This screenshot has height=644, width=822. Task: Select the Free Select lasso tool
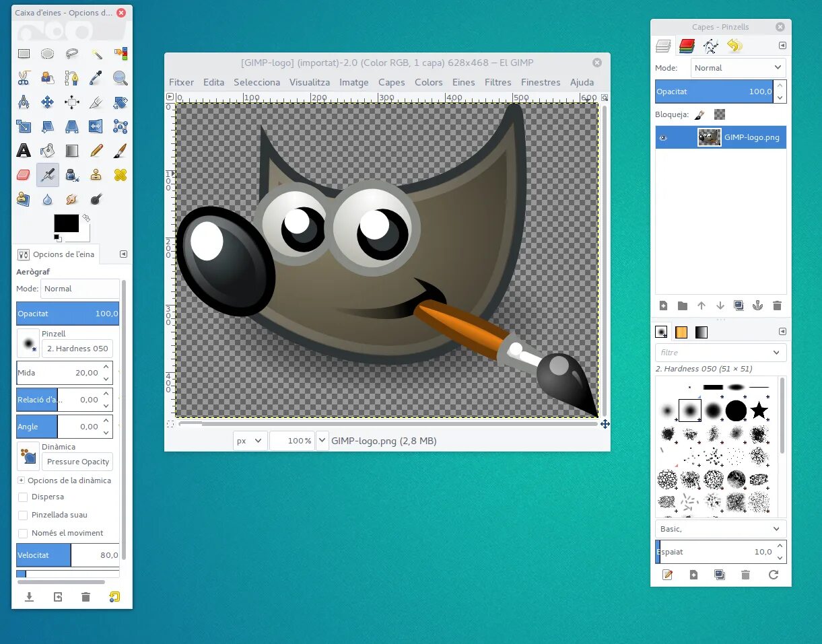72,54
